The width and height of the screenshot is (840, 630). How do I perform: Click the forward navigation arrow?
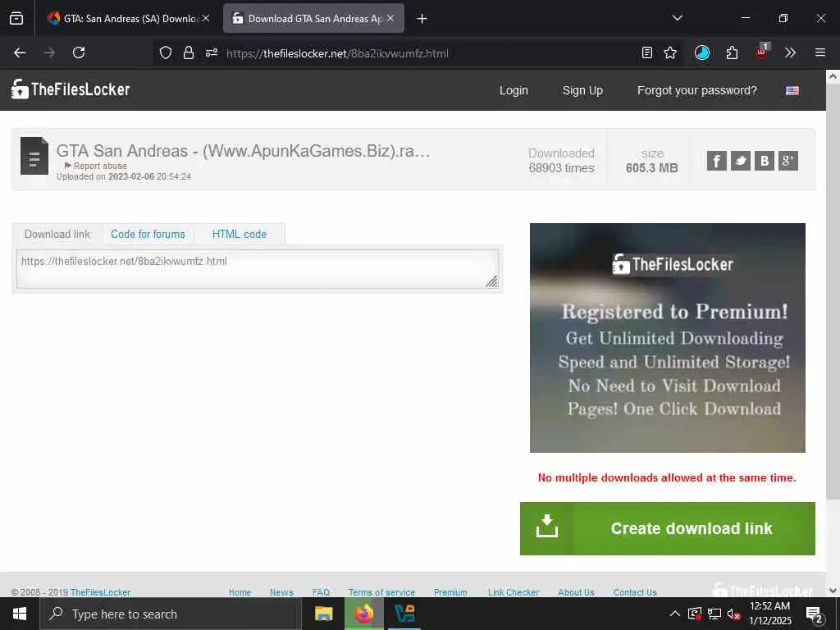pyautogui.click(x=49, y=52)
